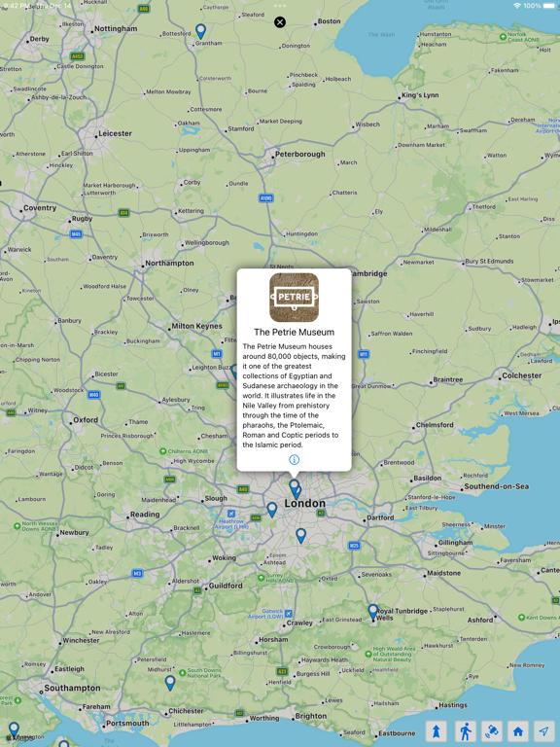The width and height of the screenshot is (560, 747).
Task: Tap the 'Oxford' city label
Action: pyautogui.click(x=86, y=420)
